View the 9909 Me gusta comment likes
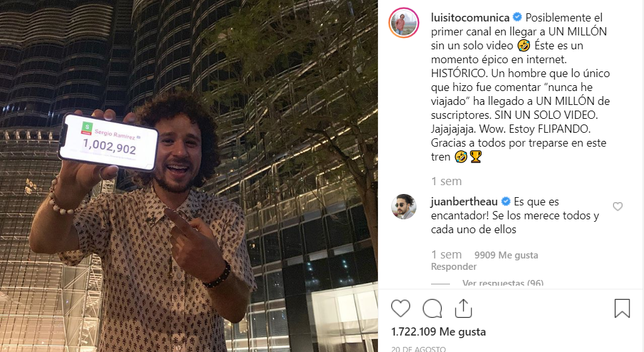Screen dimensions: 644x352 (506, 255)
